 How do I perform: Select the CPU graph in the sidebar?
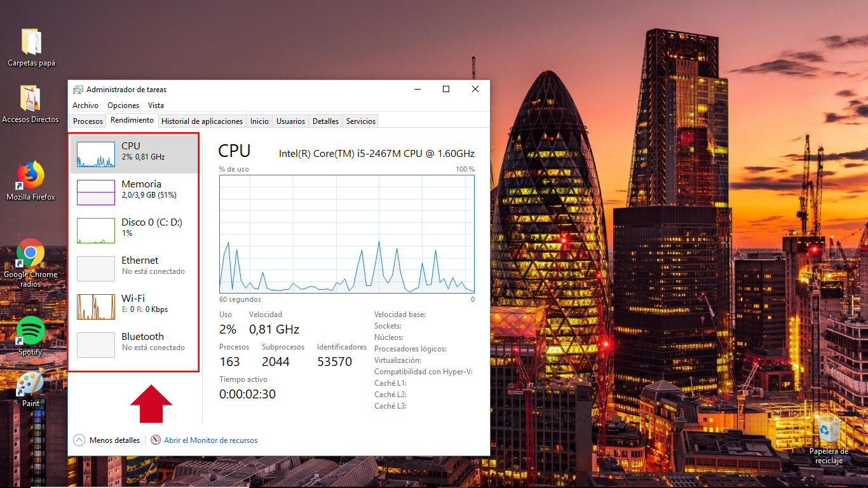point(133,151)
